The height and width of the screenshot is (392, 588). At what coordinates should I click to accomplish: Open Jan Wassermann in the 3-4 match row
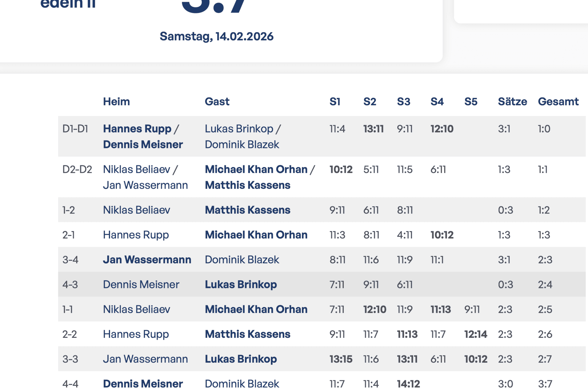click(147, 260)
